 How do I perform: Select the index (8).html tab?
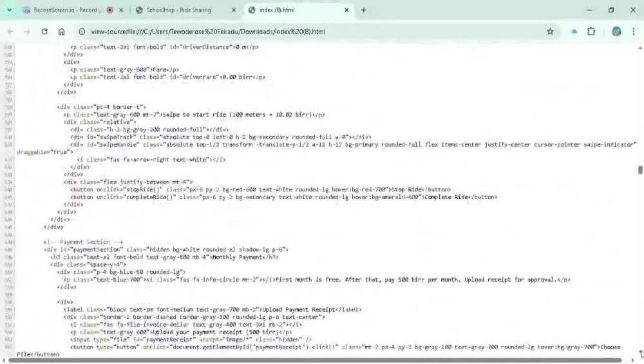click(276, 10)
